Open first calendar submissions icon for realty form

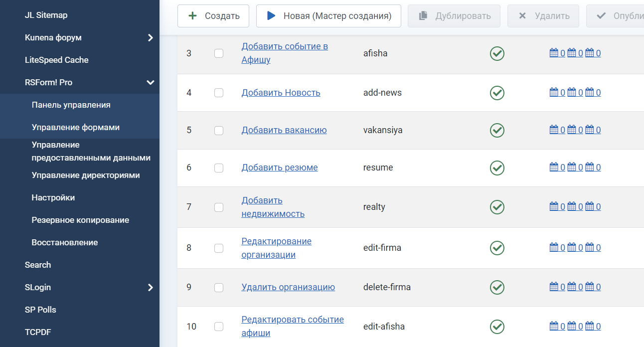(x=554, y=206)
